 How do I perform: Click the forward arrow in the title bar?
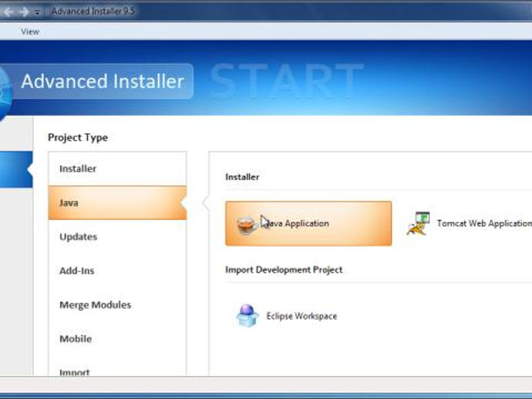pyautogui.click(x=24, y=12)
